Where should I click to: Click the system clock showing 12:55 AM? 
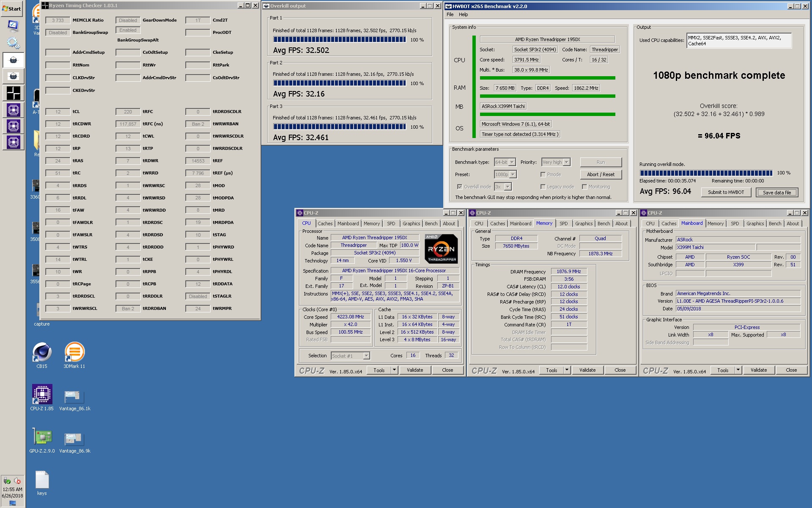coord(13,489)
